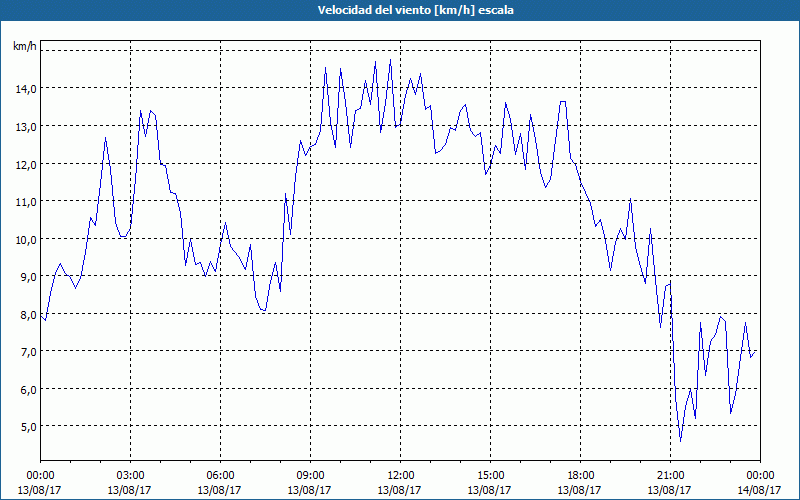This screenshot has height=500, width=800.
Task: Click the 6,0 y-axis label
Action: click(29, 389)
